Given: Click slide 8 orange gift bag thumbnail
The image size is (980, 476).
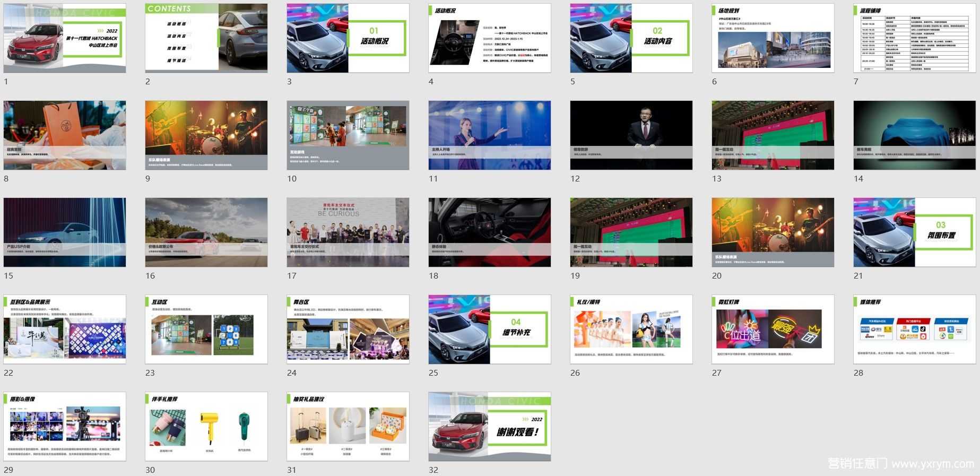Looking at the screenshot, I should (65, 135).
